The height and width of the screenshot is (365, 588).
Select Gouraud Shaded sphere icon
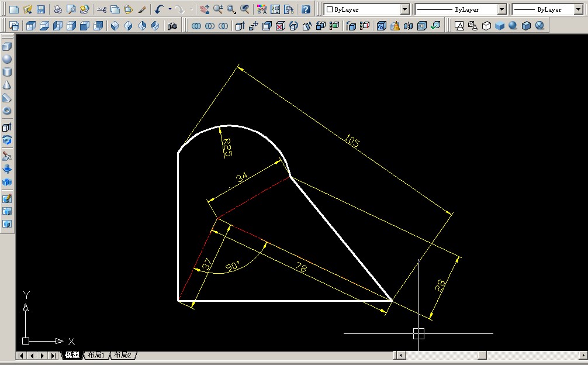(513, 26)
